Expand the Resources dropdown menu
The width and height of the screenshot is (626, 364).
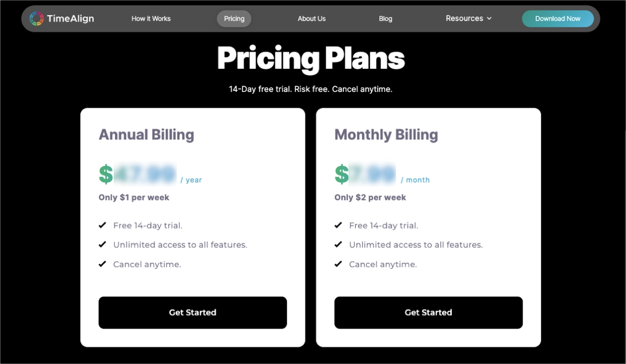464,18
